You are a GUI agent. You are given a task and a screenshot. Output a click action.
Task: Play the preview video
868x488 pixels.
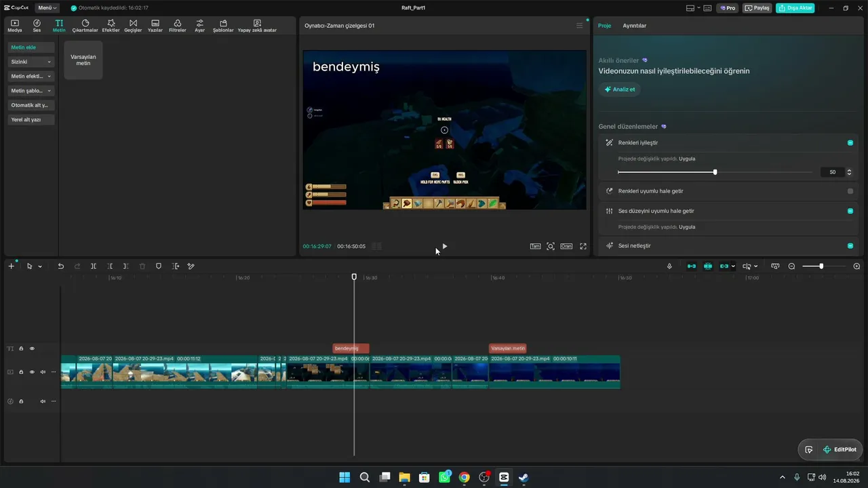pyautogui.click(x=444, y=246)
